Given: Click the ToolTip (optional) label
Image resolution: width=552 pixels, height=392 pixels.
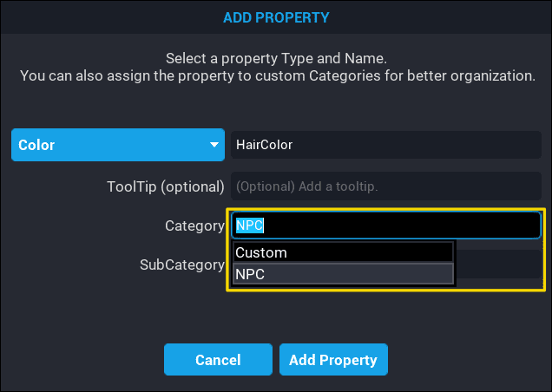Looking at the screenshot, I should pos(166,186).
